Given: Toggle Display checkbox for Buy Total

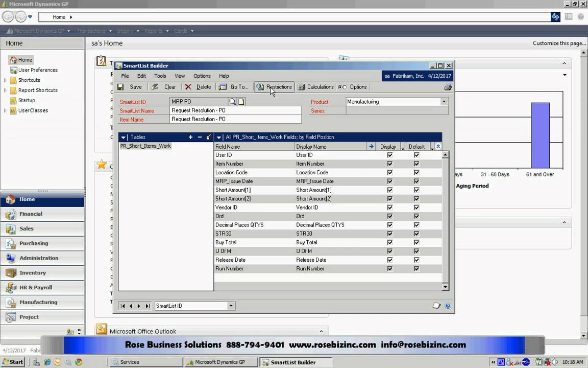Looking at the screenshot, I should pos(390,242).
